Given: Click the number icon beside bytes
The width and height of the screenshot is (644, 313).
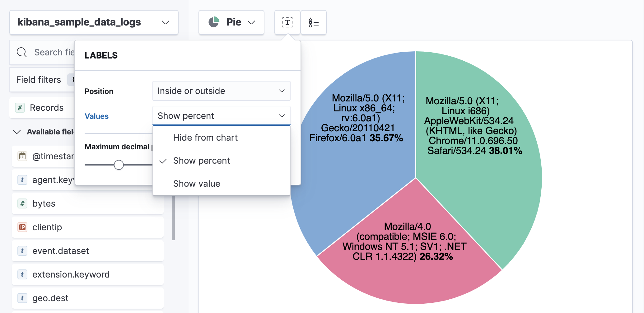Looking at the screenshot, I should click(22, 203).
